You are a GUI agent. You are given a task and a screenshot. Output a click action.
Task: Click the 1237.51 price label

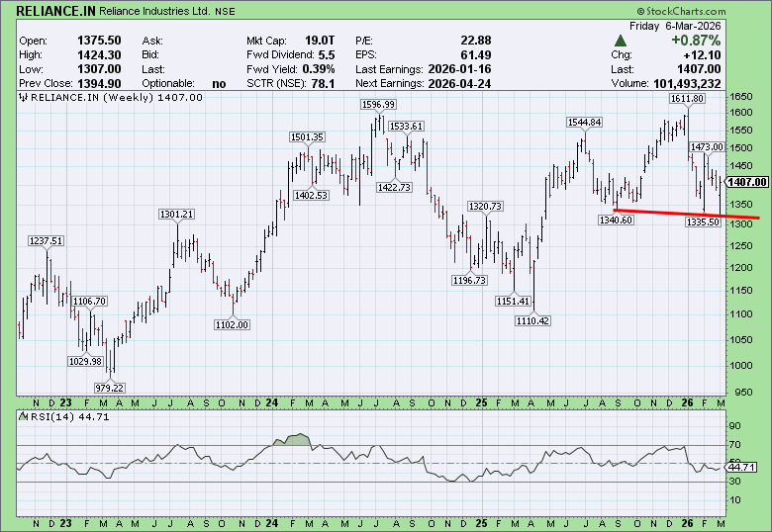pyautogui.click(x=47, y=241)
